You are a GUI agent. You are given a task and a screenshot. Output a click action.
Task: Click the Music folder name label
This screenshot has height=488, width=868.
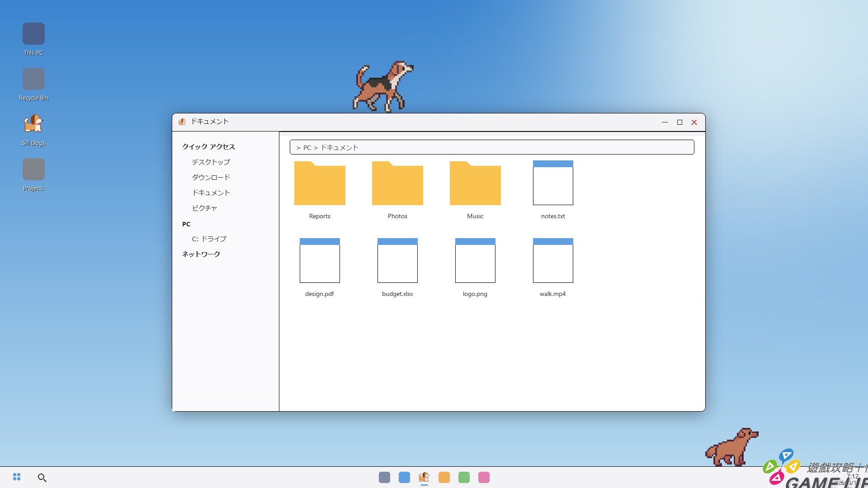point(475,216)
